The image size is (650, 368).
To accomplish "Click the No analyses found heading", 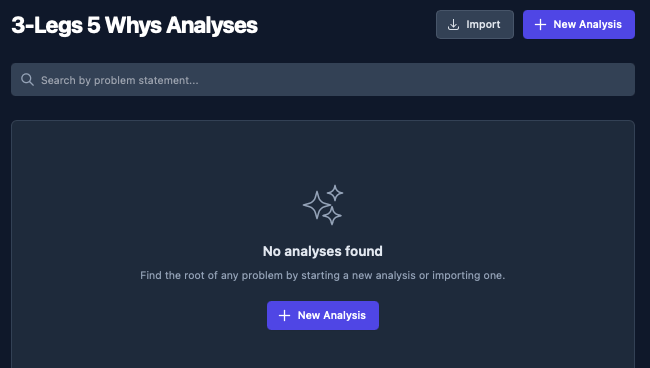I will (x=323, y=251).
